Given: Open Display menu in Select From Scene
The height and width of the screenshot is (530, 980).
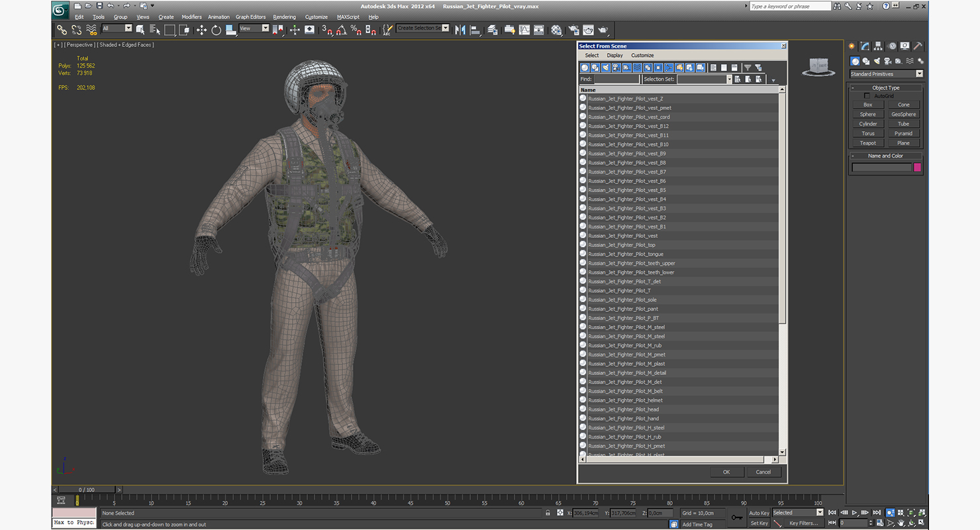Looking at the screenshot, I should (x=614, y=56).
